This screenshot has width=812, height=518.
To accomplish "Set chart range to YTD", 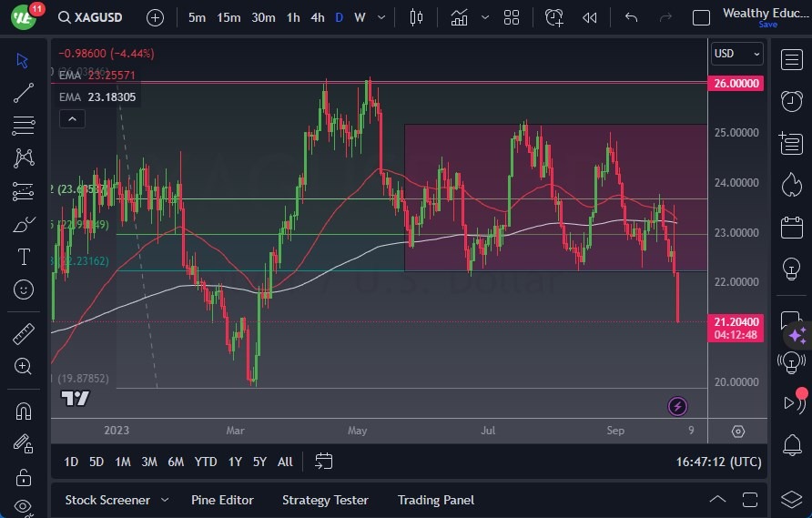I will click(x=206, y=462).
